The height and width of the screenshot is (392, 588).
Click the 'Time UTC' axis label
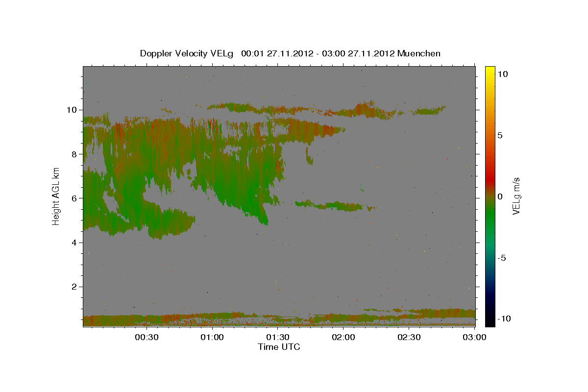(x=279, y=347)
